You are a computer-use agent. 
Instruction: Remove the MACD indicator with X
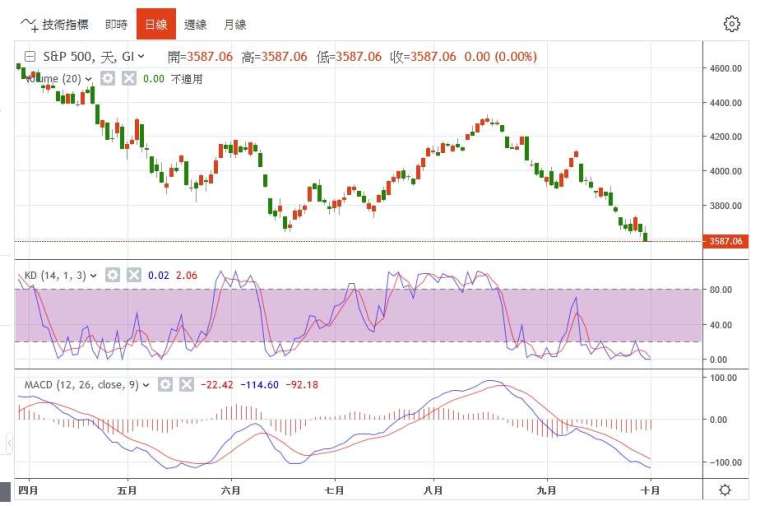click(x=187, y=385)
